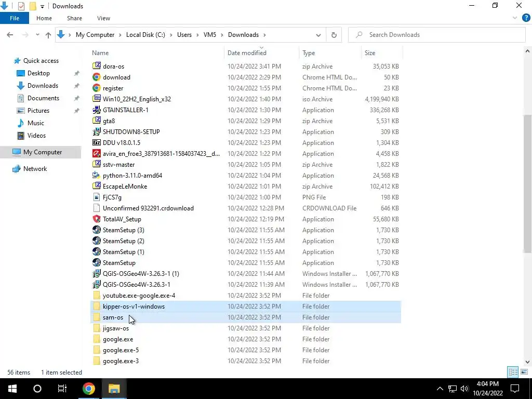Screen dimensions: 532x399
Task: Open the Home ribbon tab
Action: click(x=44, y=18)
